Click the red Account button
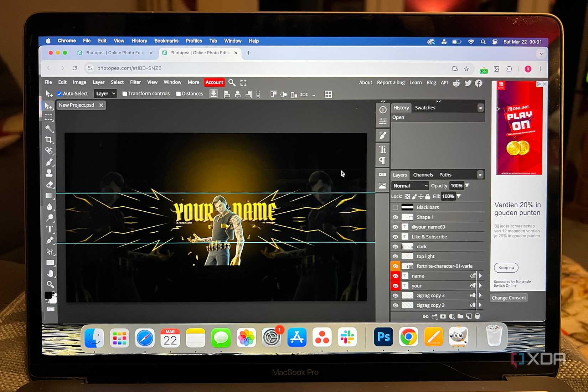The height and width of the screenshot is (392, 588). (x=215, y=82)
